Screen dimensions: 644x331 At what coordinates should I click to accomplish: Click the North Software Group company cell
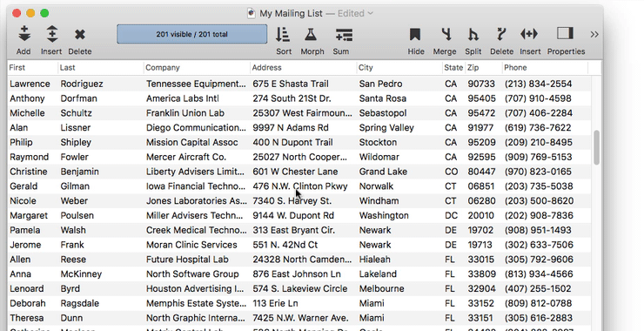192,274
